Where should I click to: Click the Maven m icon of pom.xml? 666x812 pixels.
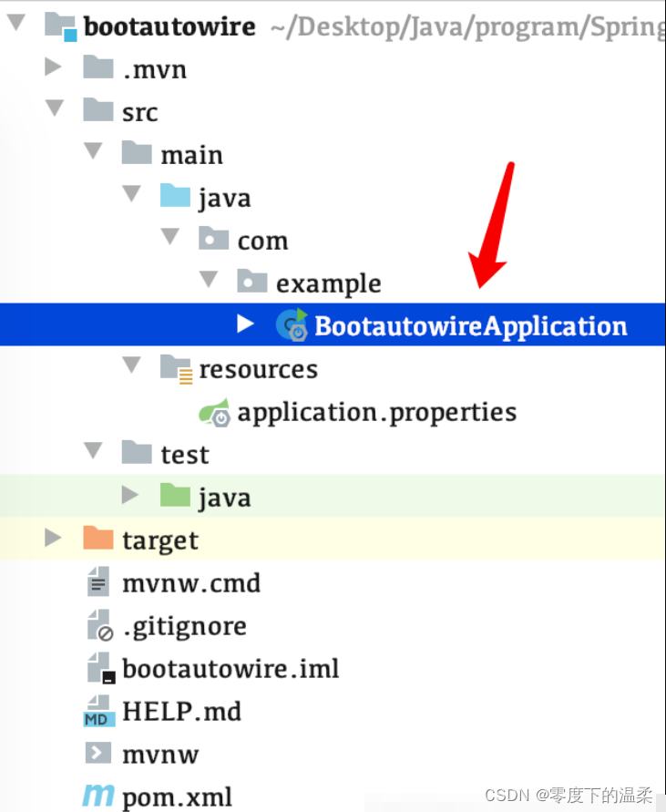[98, 795]
